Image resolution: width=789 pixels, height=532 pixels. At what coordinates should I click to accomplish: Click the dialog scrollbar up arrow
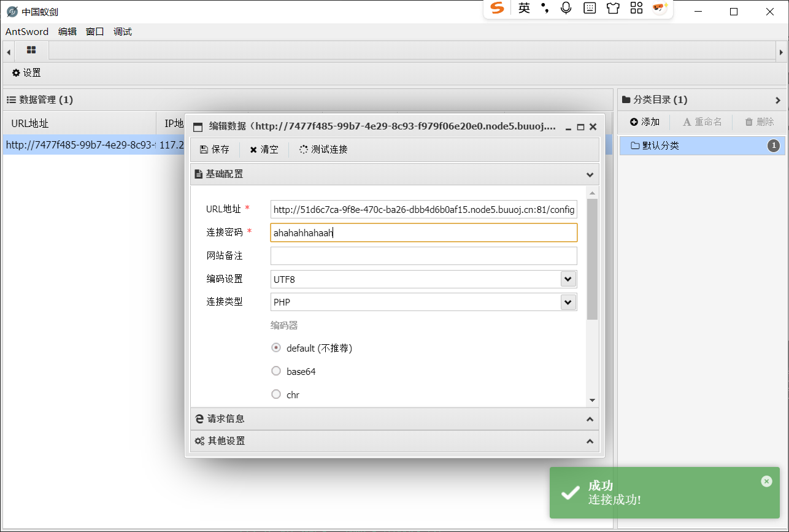tap(592, 193)
